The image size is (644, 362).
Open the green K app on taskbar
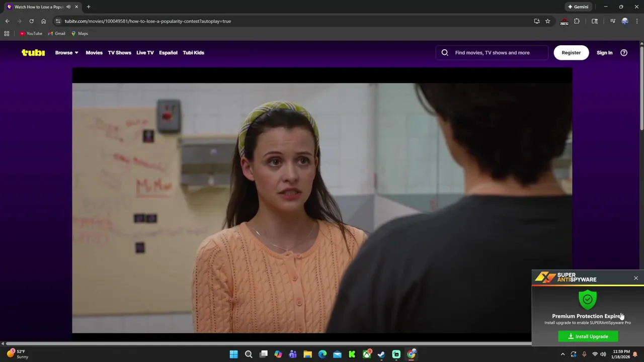[352, 354]
